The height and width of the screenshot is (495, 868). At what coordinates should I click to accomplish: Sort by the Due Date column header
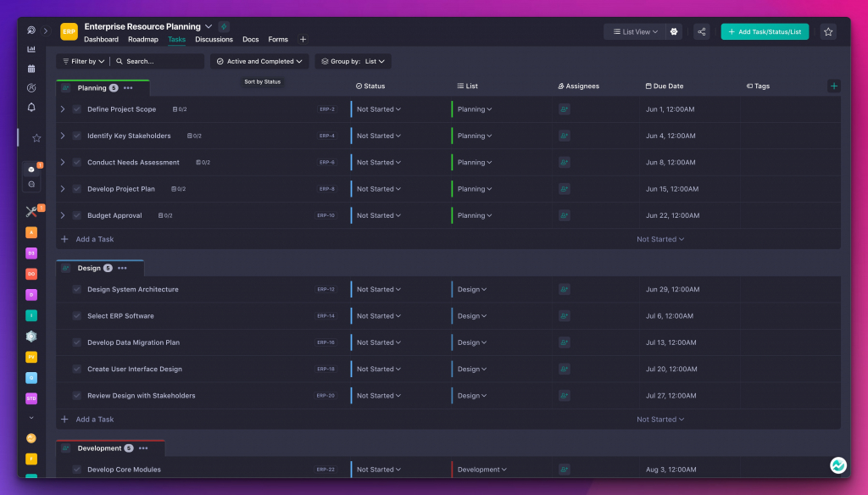pyautogui.click(x=665, y=86)
